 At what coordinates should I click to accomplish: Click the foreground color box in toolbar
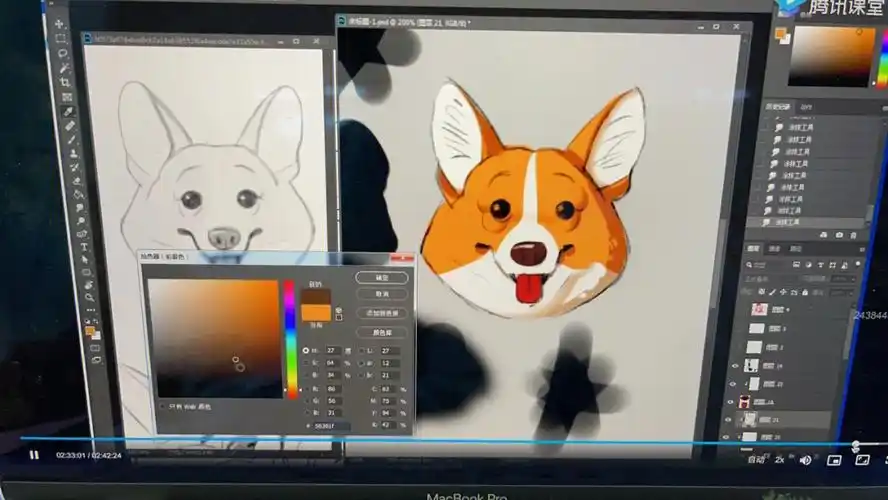(x=89, y=330)
